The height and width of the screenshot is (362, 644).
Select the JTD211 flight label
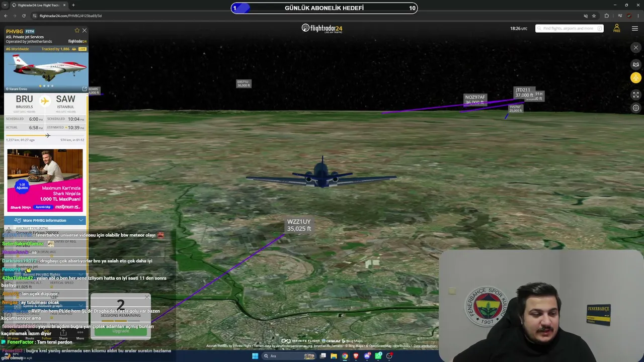tap(524, 93)
